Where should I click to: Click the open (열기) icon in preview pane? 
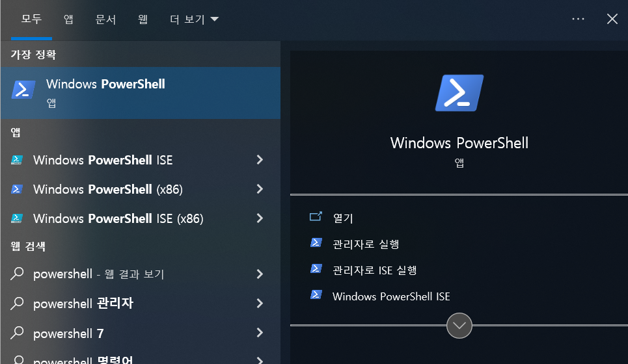click(316, 217)
